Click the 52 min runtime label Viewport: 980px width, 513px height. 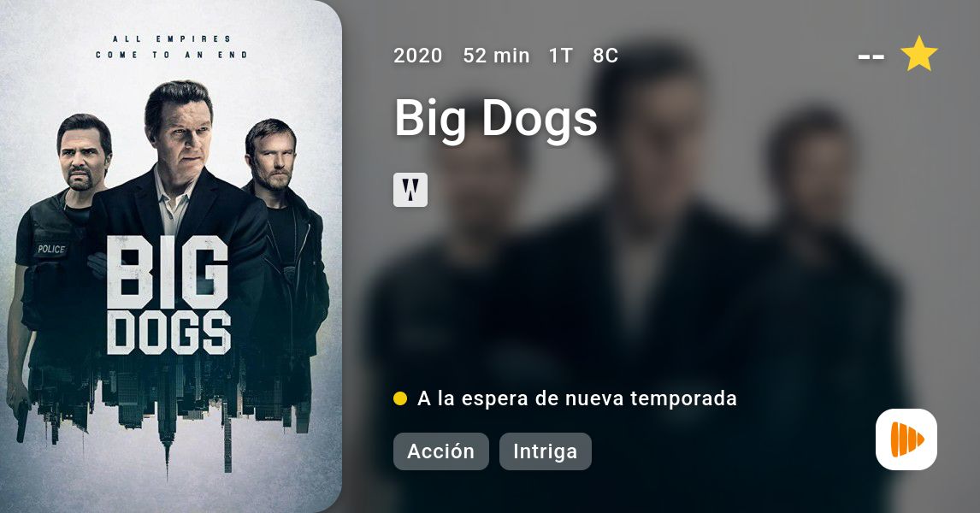point(496,56)
